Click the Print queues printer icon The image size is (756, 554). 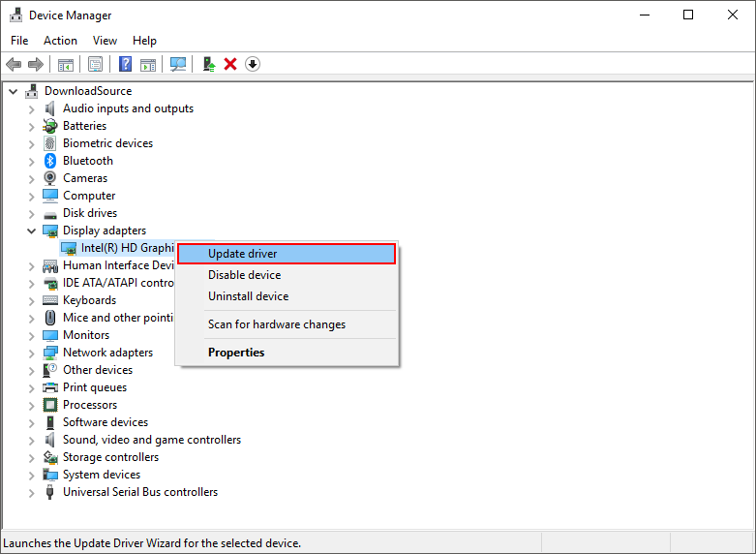tap(50, 387)
